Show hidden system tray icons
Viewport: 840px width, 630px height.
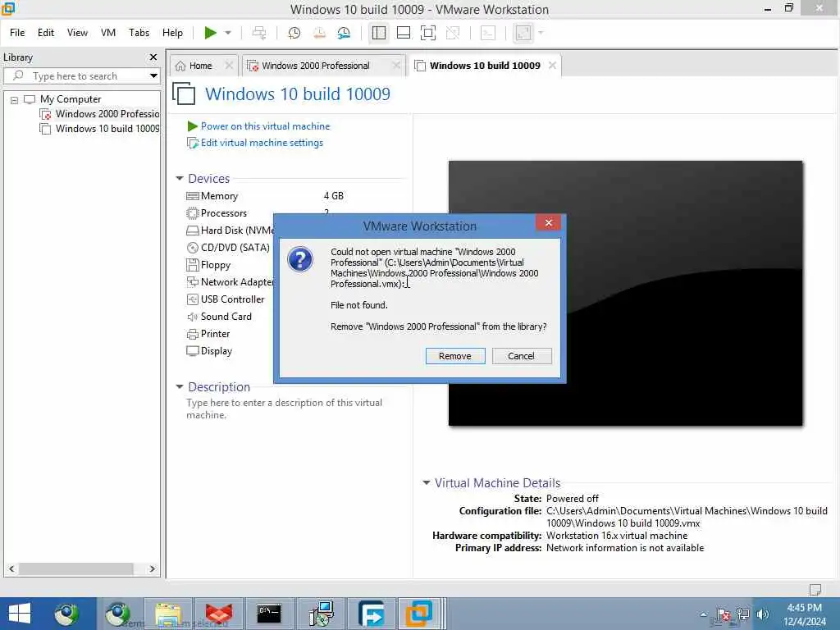703,614
